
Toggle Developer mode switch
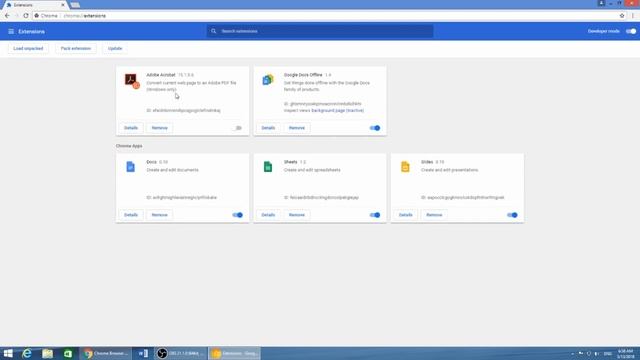(631, 31)
